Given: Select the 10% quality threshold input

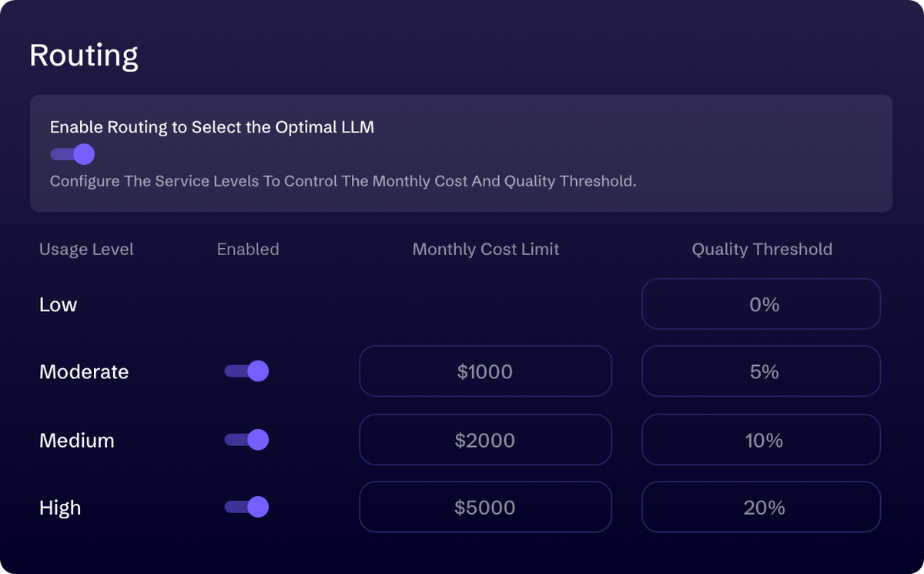Looking at the screenshot, I should coord(761,440).
